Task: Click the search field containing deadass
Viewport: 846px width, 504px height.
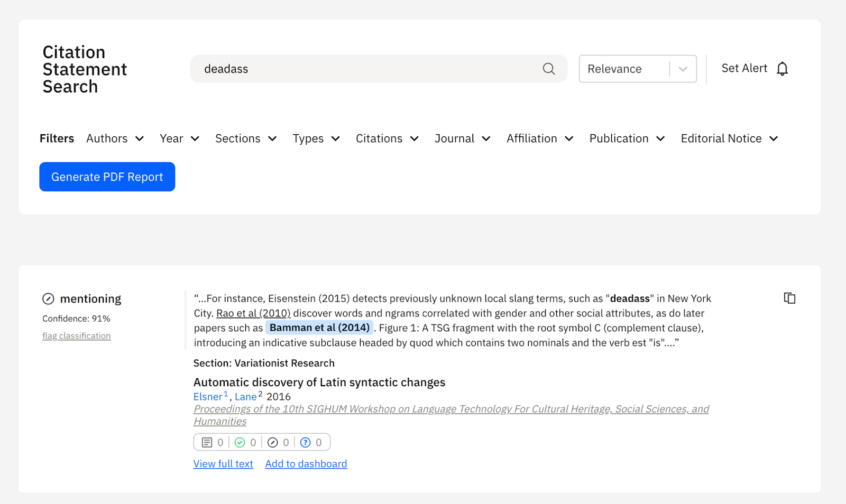Action: [365, 69]
